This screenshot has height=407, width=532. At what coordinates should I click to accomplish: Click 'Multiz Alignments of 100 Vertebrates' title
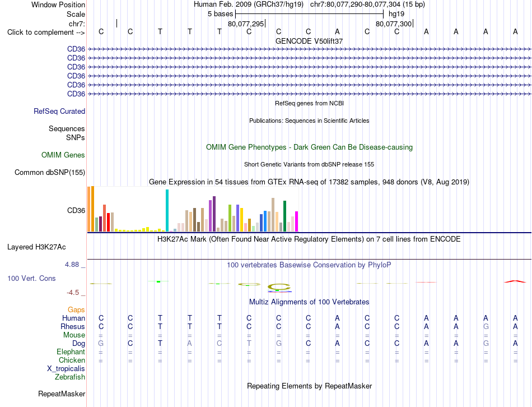pyautogui.click(x=309, y=302)
